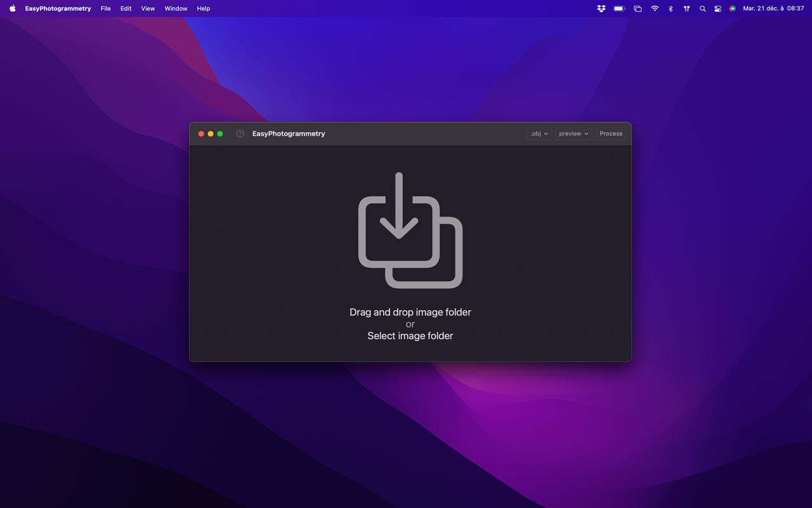Open Bluetooth menu bar icon
The height and width of the screenshot is (508, 812).
[x=671, y=9]
